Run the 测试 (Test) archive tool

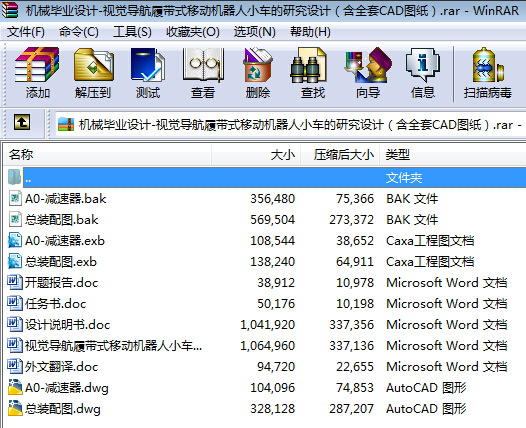[148, 65]
